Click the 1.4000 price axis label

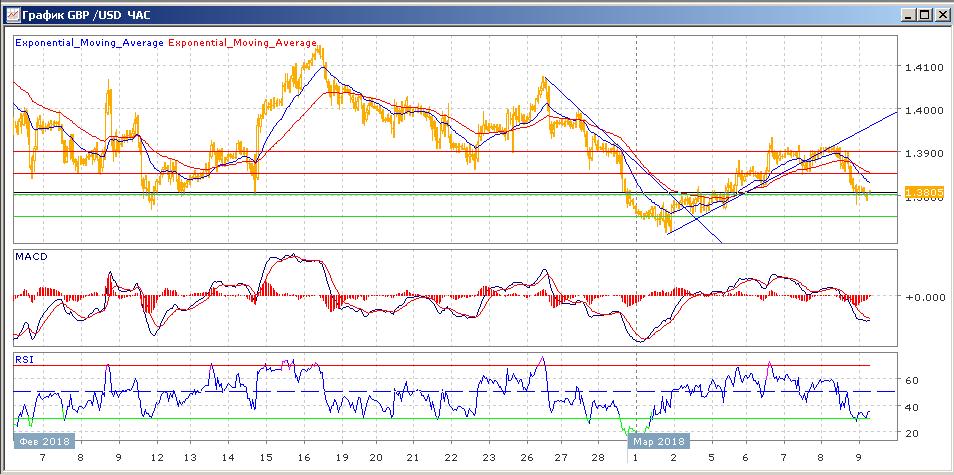(x=923, y=111)
